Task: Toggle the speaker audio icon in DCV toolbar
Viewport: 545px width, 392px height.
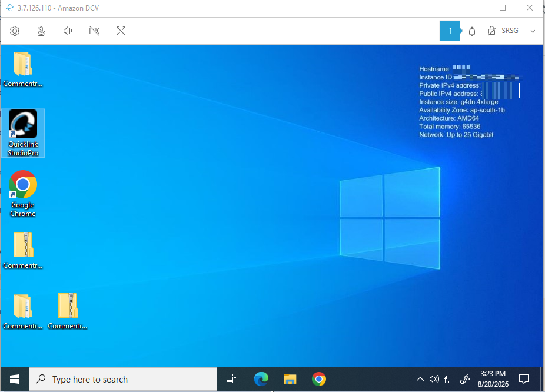Action: [x=68, y=31]
